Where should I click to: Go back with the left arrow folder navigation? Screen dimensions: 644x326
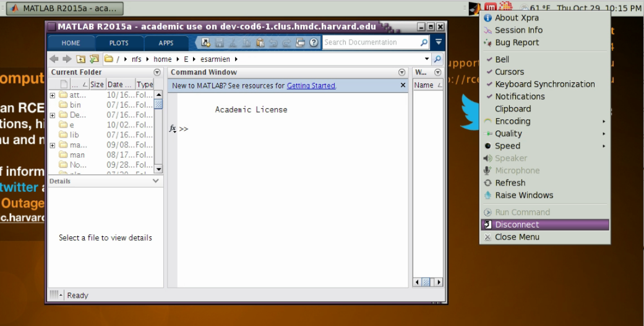tap(54, 59)
